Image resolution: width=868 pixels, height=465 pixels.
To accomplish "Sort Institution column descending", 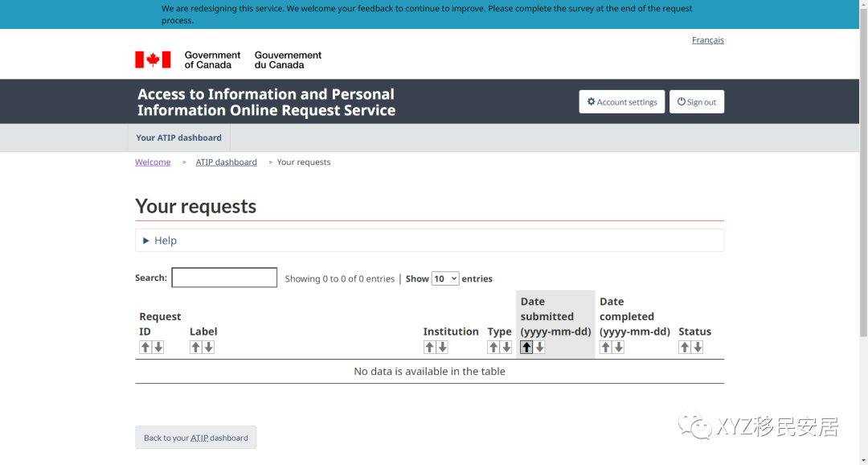I will tap(442, 347).
